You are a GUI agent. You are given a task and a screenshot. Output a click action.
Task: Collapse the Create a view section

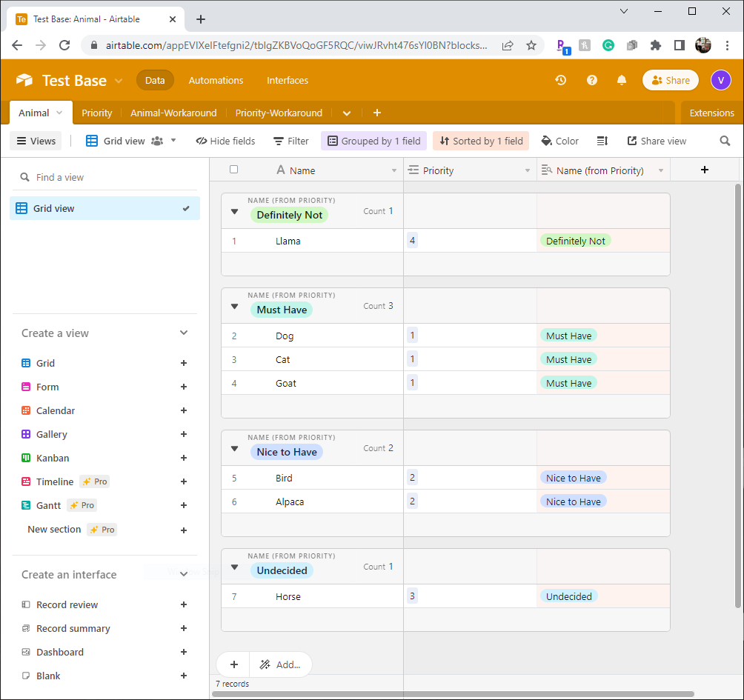pos(184,333)
